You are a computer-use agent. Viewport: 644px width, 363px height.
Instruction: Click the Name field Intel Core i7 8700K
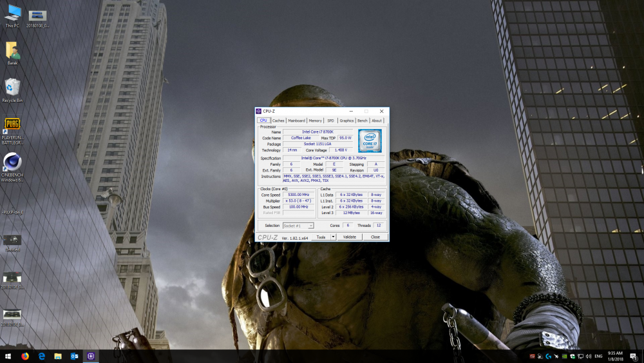[x=317, y=132]
